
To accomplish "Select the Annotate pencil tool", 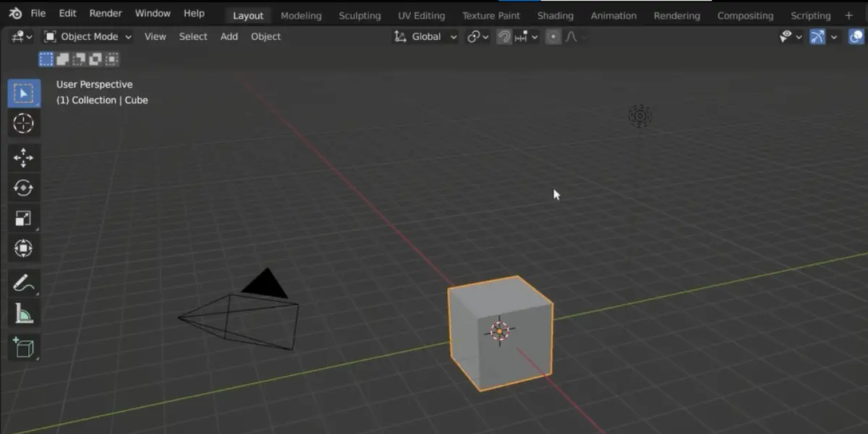I will click(x=24, y=283).
